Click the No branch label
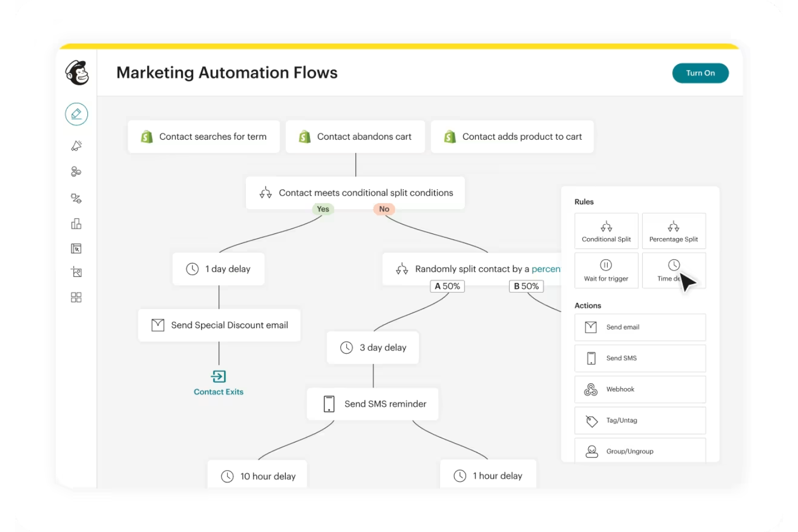 [x=383, y=209]
